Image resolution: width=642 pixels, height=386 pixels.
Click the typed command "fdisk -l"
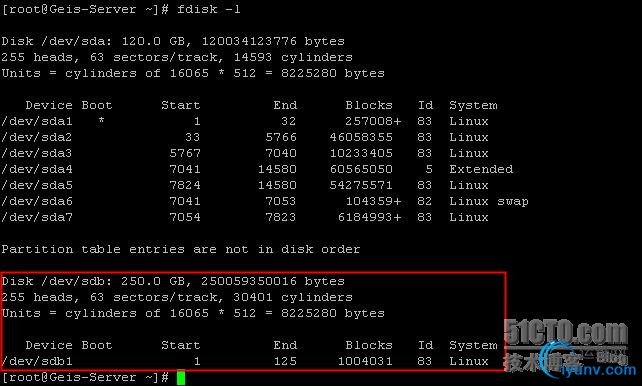[208, 9]
